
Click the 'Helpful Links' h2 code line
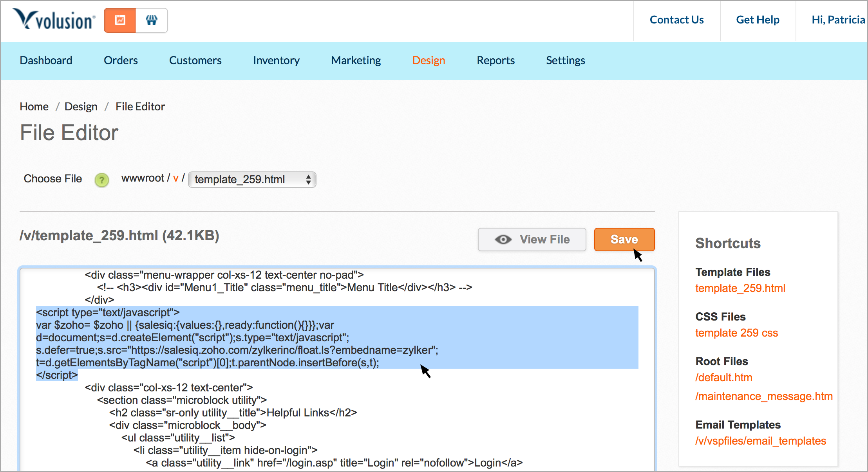pyautogui.click(x=233, y=413)
